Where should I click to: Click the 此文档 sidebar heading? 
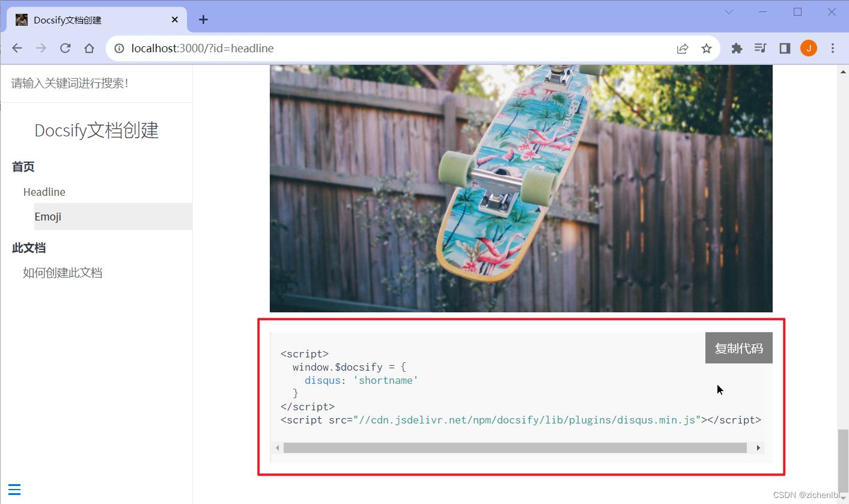point(29,248)
